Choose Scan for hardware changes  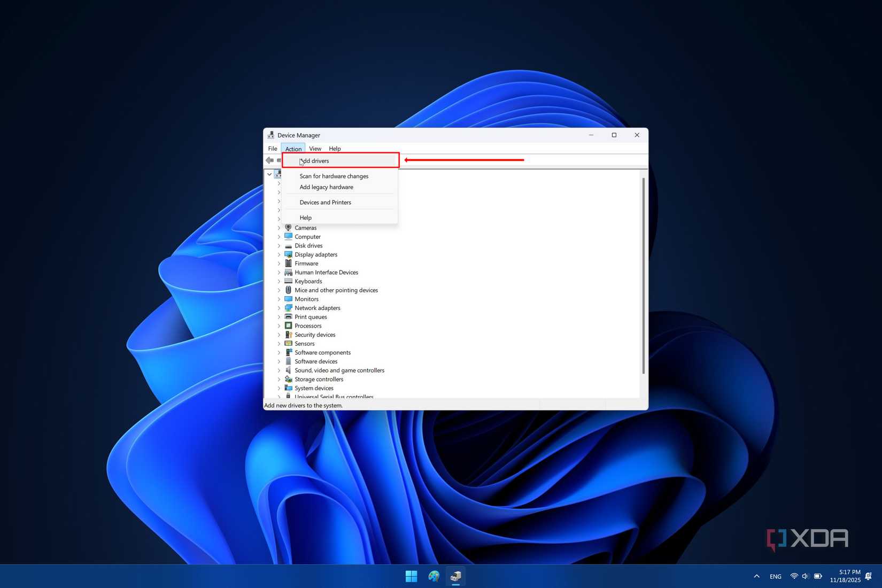341,176
